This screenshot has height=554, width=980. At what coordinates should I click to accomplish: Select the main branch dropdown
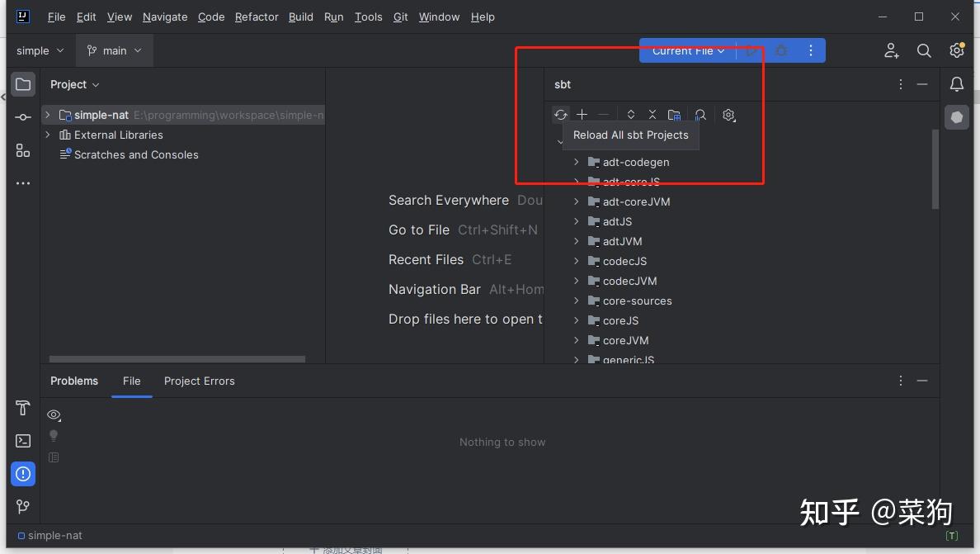pos(114,50)
